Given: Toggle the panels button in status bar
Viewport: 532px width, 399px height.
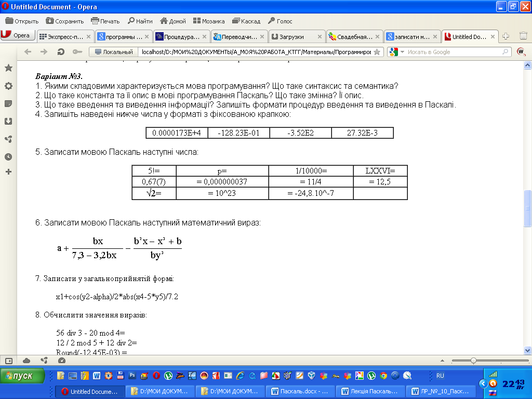Looking at the screenshot, I should [x=9, y=361].
